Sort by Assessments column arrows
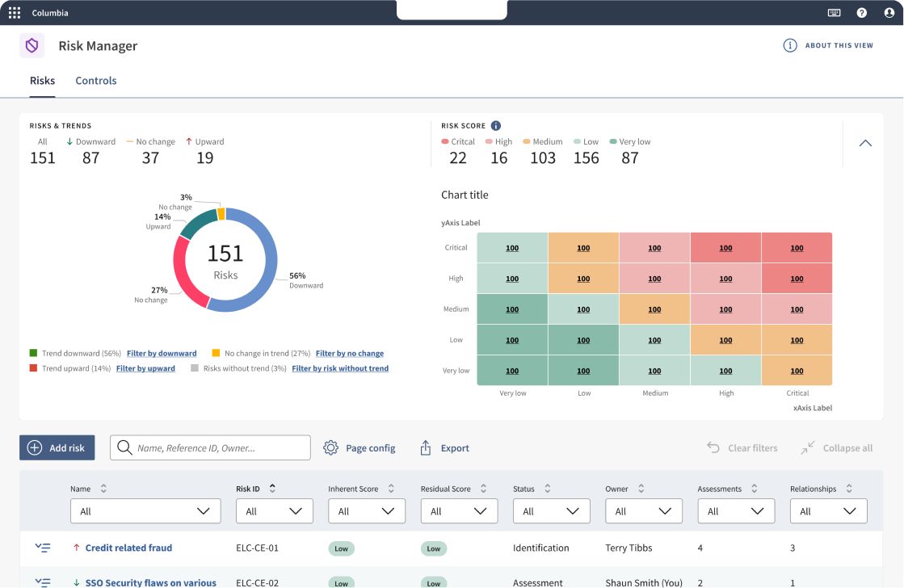Screen dimensions: 904x588 pyautogui.click(x=754, y=489)
